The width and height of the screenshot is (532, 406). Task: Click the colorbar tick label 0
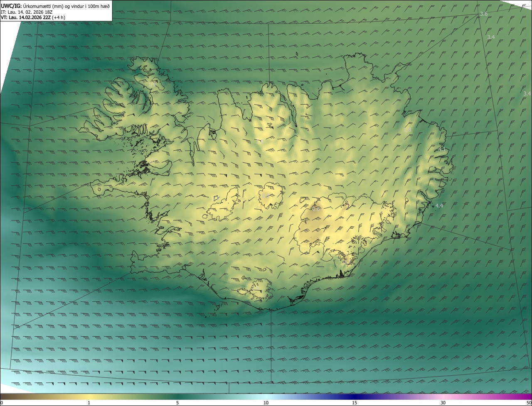point(1,403)
